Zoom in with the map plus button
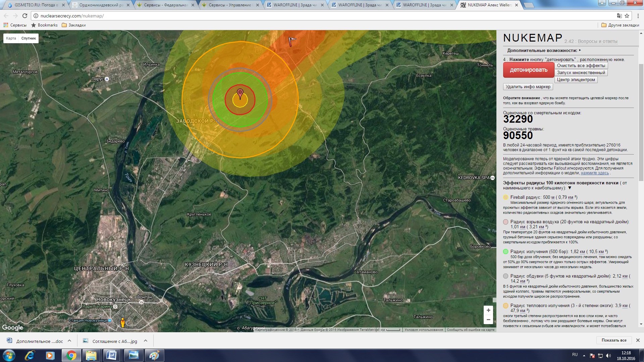This screenshot has height=362, width=644. 488,310
